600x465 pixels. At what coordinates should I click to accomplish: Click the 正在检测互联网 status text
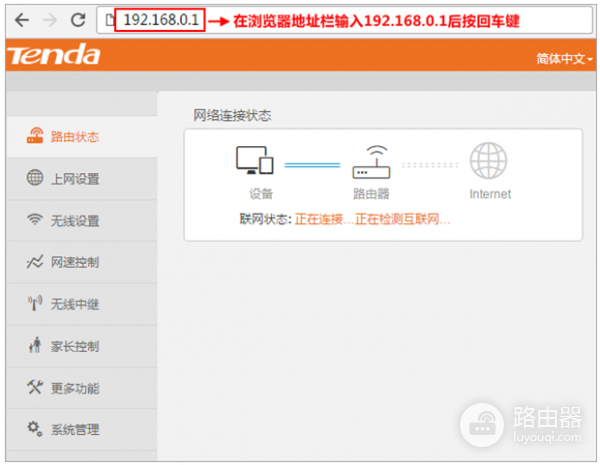click(x=403, y=220)
